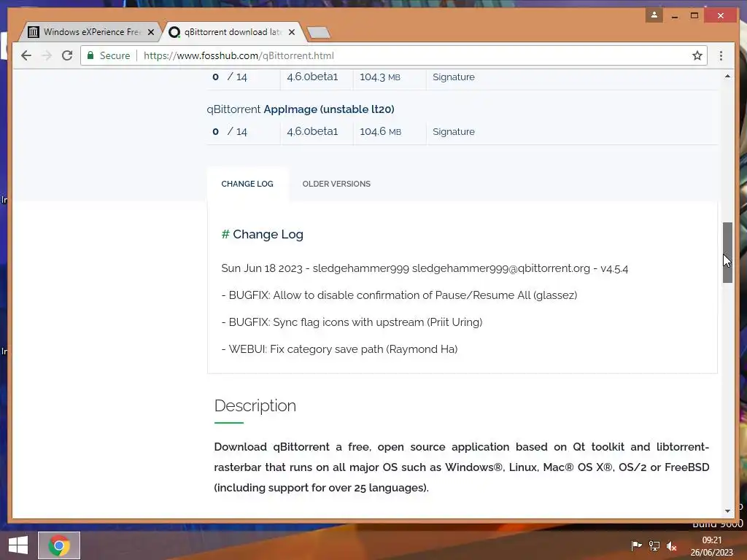Open Action Center flag tray icon
Viewport: 747px width, 560px height.
click(x=636, y=545)
